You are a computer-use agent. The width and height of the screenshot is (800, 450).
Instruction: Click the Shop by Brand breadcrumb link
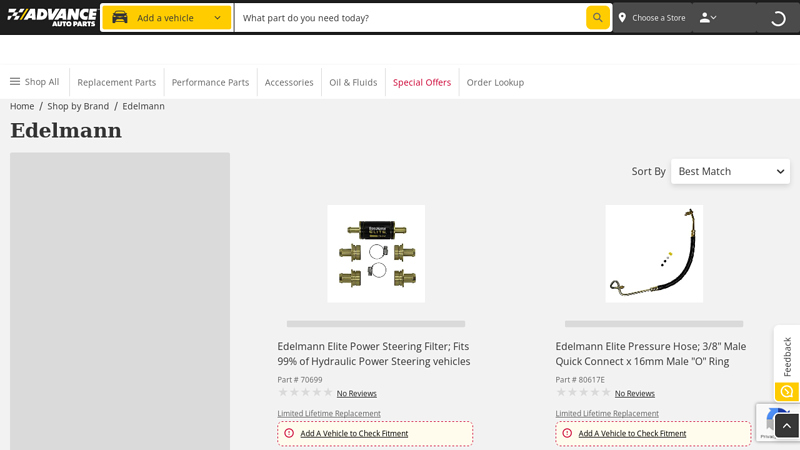point(78,106)
